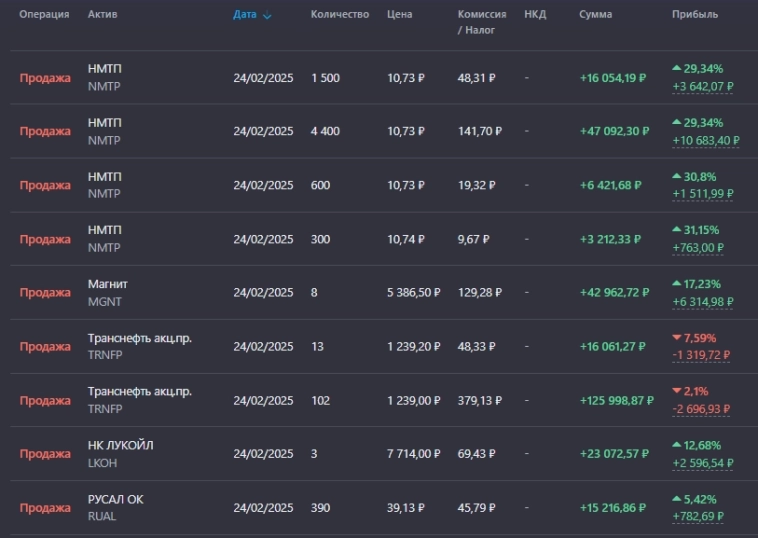Open the profit detail +763,00 ₽

click(x=698, y=248)
